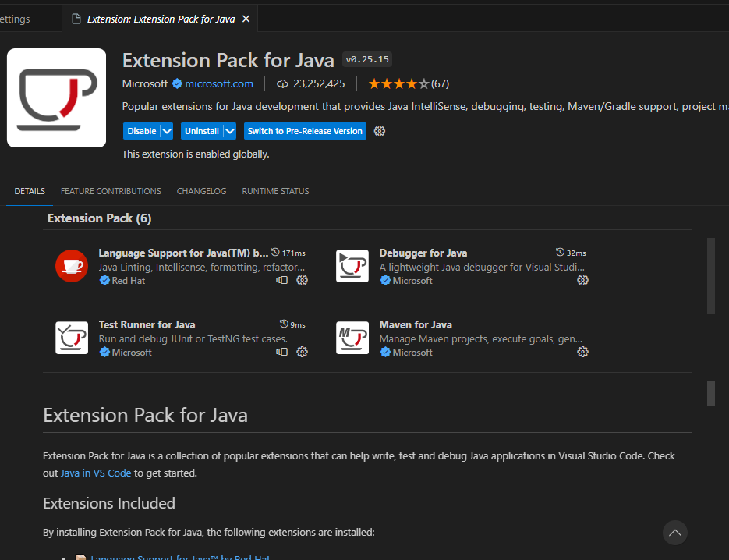This screenshot has width=729, height=560.
Task: Click Switch to Pre-Release Version button
Action: pos(305,131)
